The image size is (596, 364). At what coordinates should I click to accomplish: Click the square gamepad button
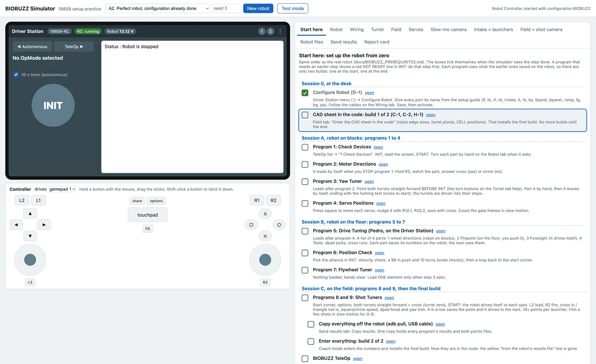[x=251, y=225]
